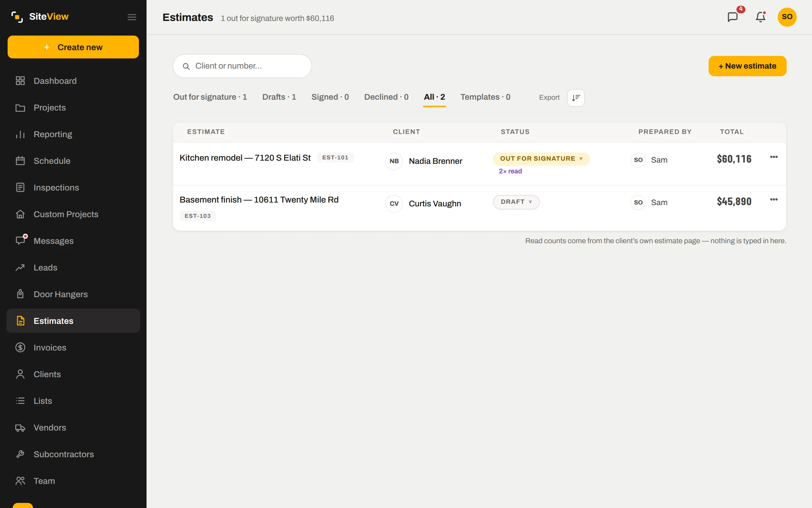Click the EST-103 number badge
The width and height of the screenshot is (812, 508).
(198, 216)
